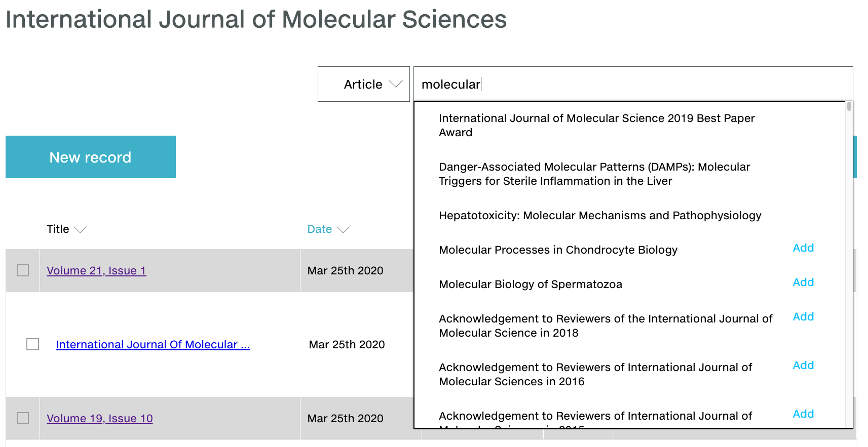Expand the Date column sort chevron
The height and width of the screenshot is (447, 868).
[x=344, y=230]
